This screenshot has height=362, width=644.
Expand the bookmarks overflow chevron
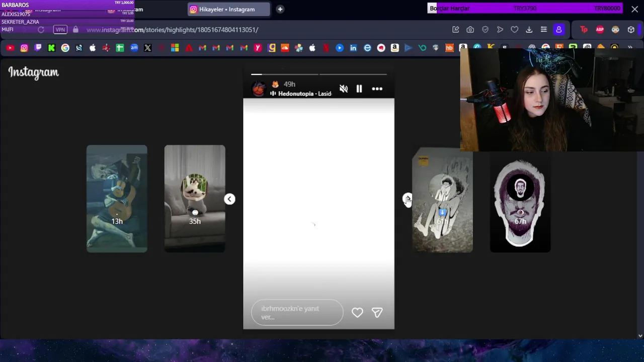(x=630, y=48)
